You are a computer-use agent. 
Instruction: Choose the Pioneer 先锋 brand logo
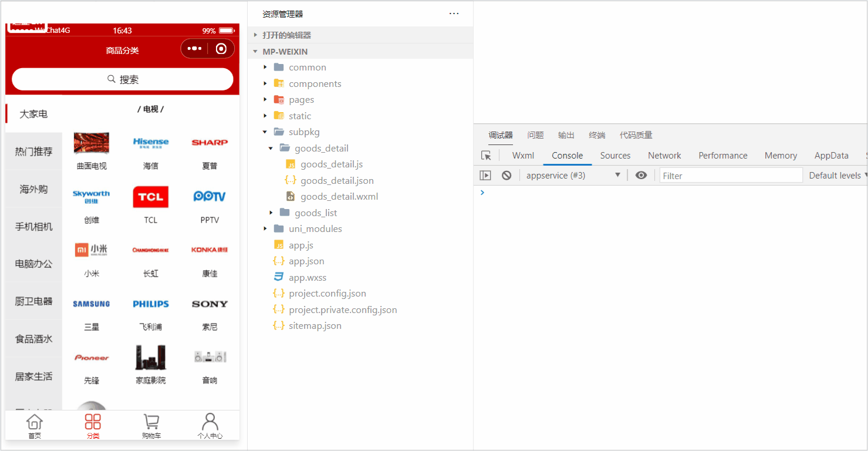(92, 358)
